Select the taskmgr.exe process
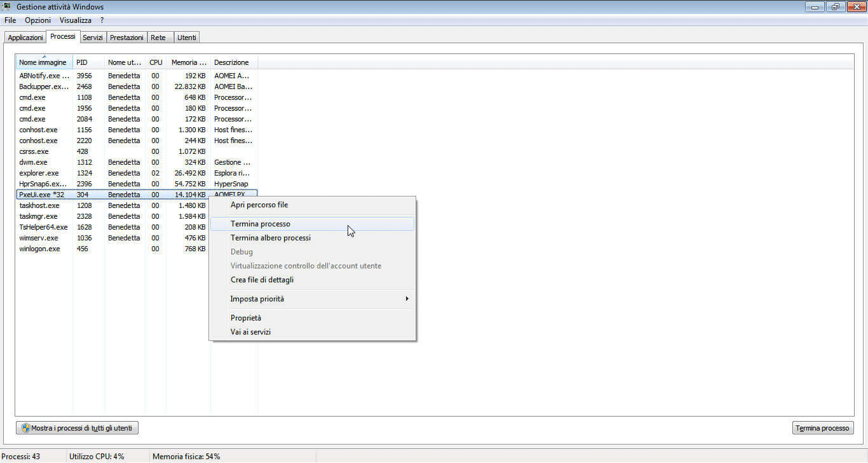The width and height of the screenshot is (868, 463). 112,216
